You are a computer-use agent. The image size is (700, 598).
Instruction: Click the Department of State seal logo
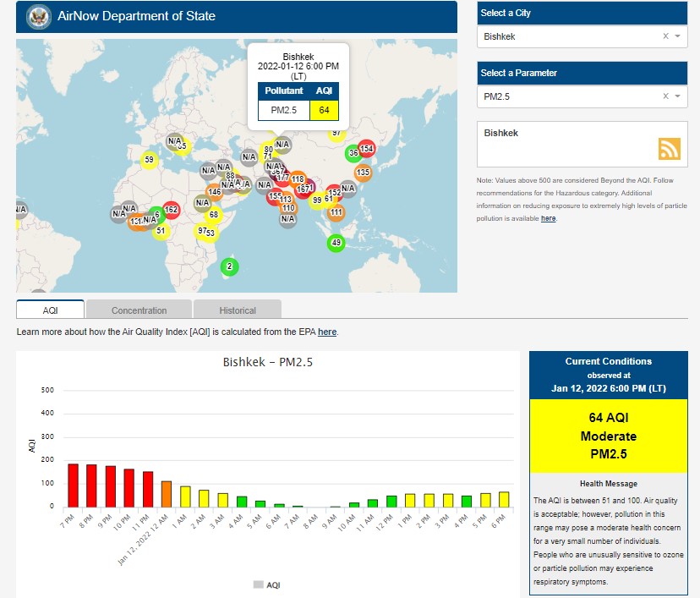click(38, 16)
